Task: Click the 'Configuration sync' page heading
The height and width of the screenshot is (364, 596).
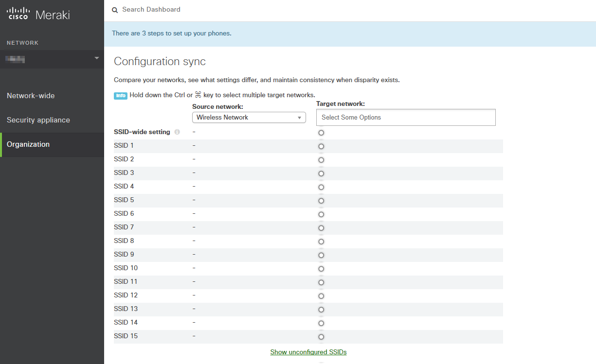Action: (x=160, y=62)
